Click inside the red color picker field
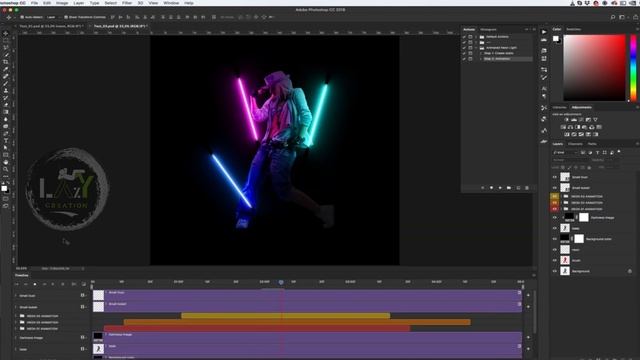 [x=594, y=67]
